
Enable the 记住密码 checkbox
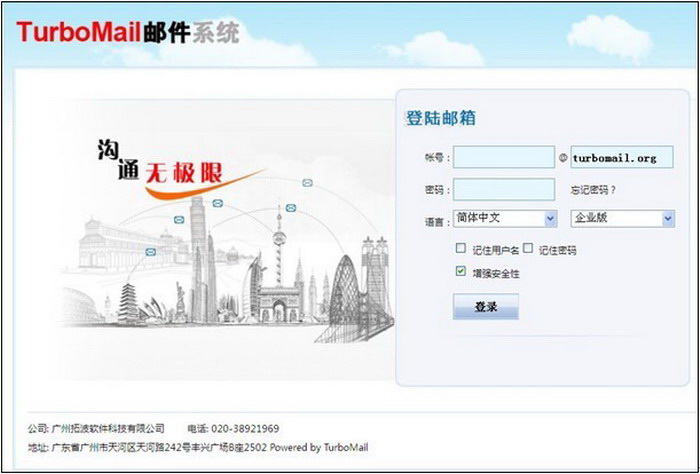click(x=528, y=249)
